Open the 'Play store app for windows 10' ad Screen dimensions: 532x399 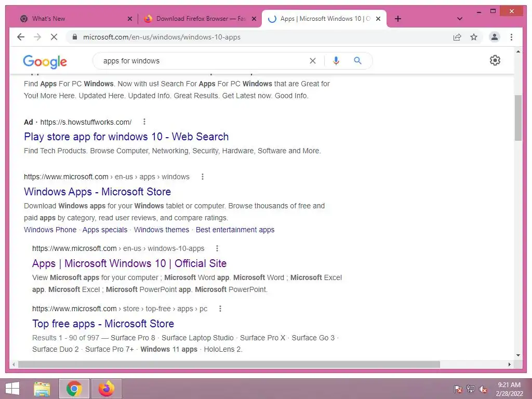(x=126, y=137)
